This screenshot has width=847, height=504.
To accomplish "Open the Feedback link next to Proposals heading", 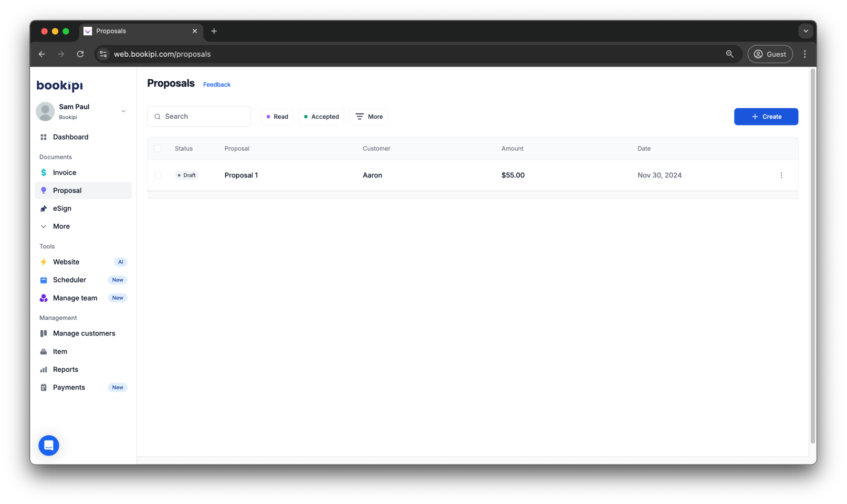I will coord(216,84).
